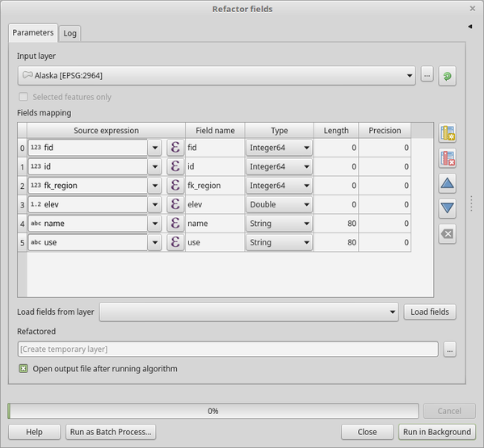Browse for input layer with ellipsis button
The width and height of the screenshot is (484, 448).
click(427, 75)
